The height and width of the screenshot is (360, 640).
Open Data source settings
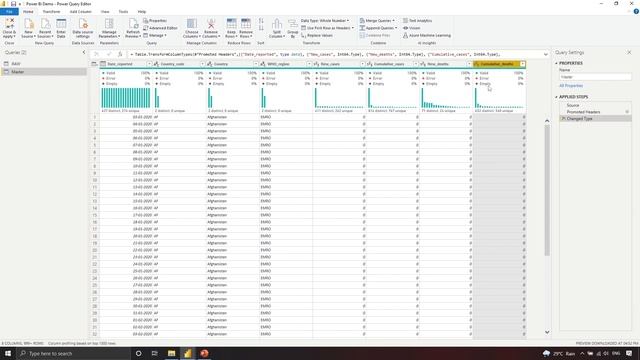(83, 28)
